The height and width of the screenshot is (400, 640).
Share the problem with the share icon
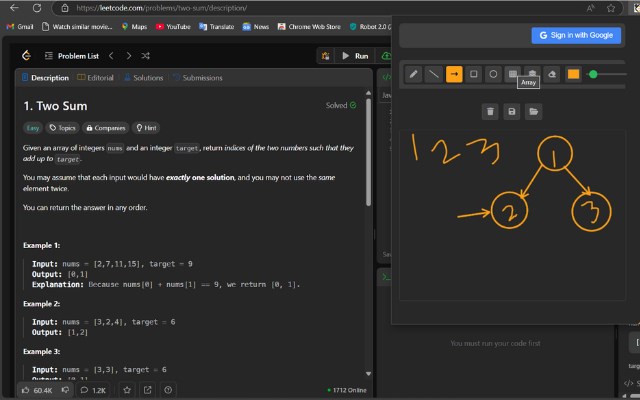147,390
